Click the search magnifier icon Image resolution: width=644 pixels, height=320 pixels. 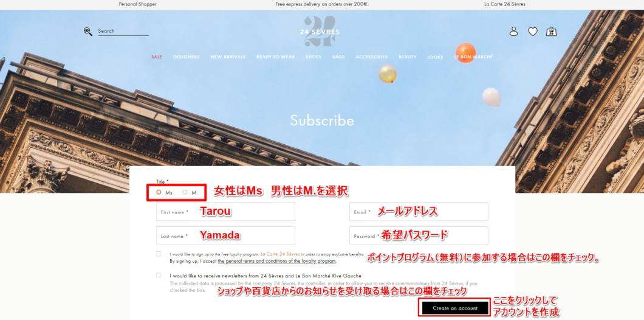click(88, 32)
